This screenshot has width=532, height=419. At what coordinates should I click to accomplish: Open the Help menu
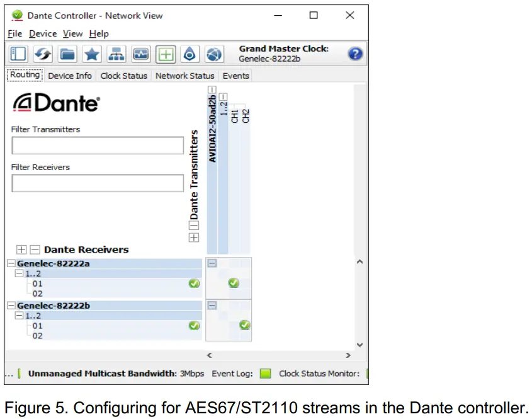99,33
